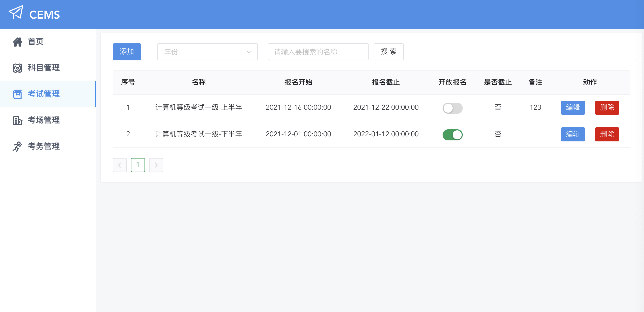Open the 考务管理 section
Image resolution: width=644 pixels, height=312 pixels.
point(44,146)
